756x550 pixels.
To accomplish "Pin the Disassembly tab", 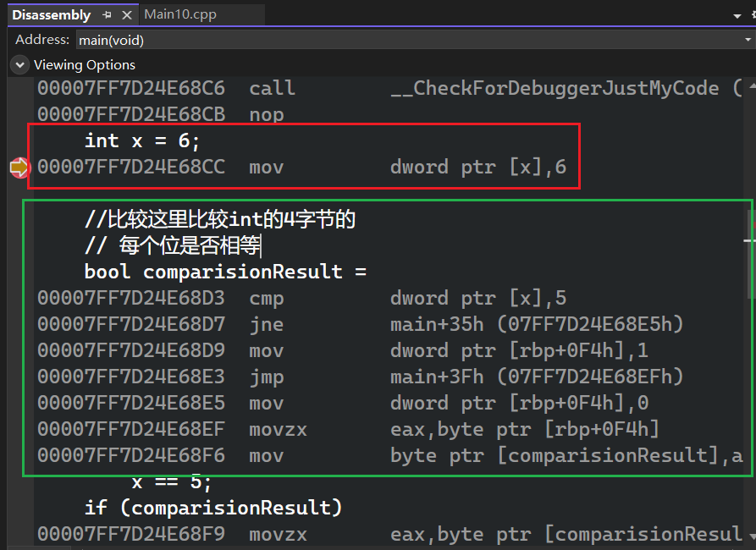I will [x=108, y=15].
